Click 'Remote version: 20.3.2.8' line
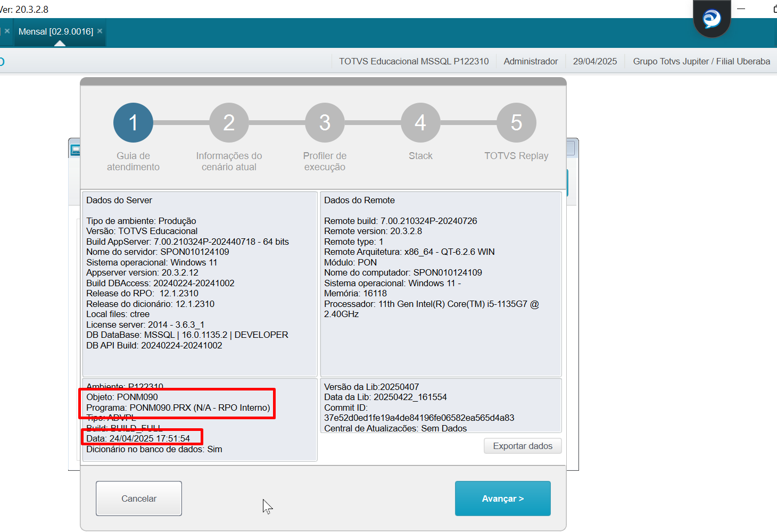777x532 pixels. point(373,231)
